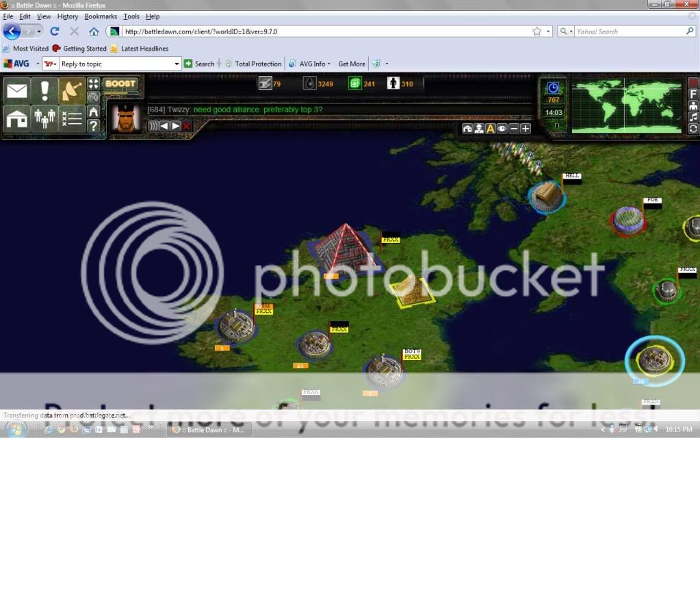The height and width of the screenshot is (597, 700).
Task: Click the green world minimap
Action: point(627,106)
